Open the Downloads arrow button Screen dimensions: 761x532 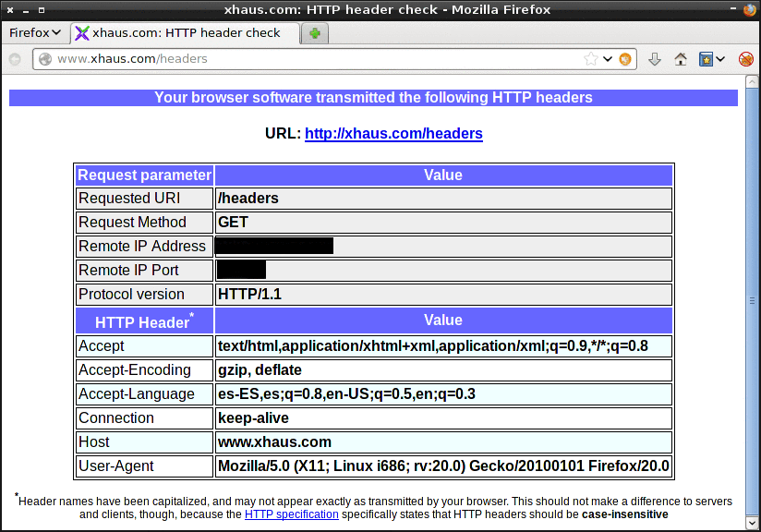pyautogui.click(x=655, y=59)
